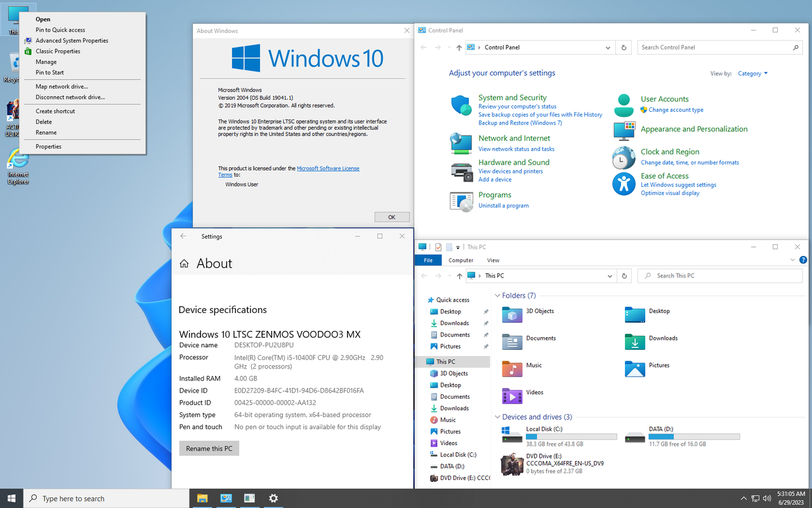Expand the Control Panel address bar history dropdown

pyautogui.click(x=608, y=47)
